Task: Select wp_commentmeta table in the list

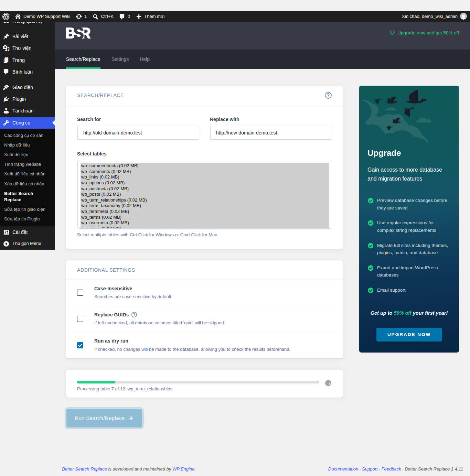Action: (x=205, y=166)
